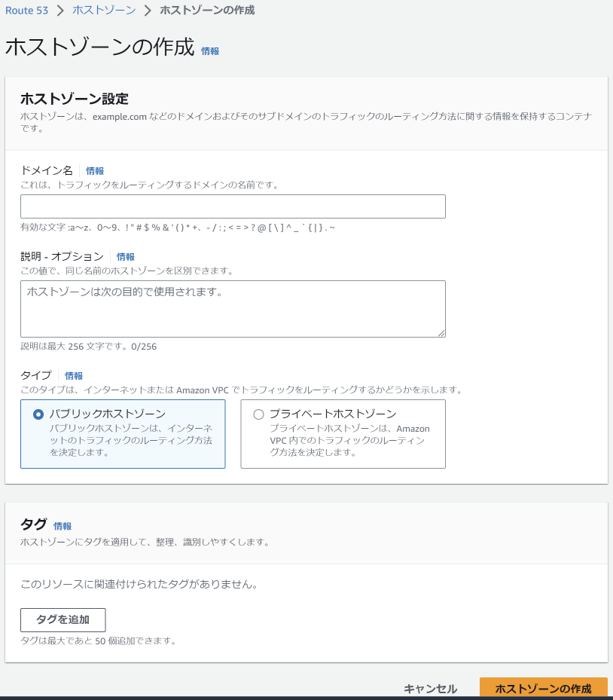
Task: Click the orange ホストゾーンの作成 button
Action: (x=544, y=688)
